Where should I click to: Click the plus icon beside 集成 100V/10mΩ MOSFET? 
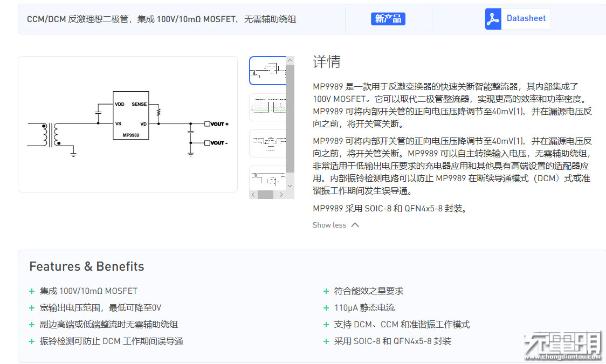click(x=32, y=291)
